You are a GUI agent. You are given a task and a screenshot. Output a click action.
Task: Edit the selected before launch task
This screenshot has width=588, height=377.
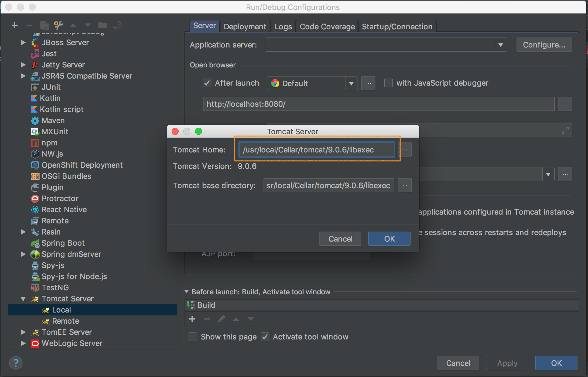(x=221, y=319)
